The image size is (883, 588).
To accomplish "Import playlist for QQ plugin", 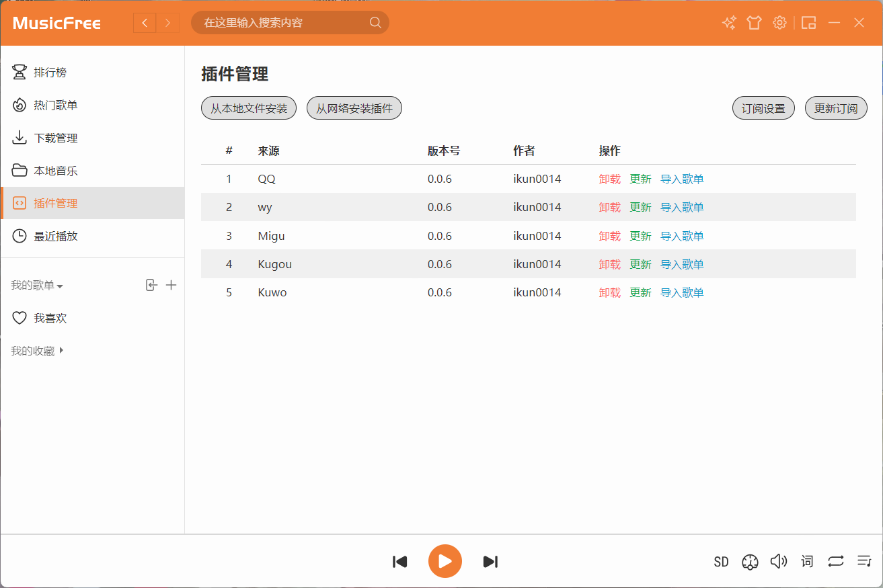I will click(682, 179).
